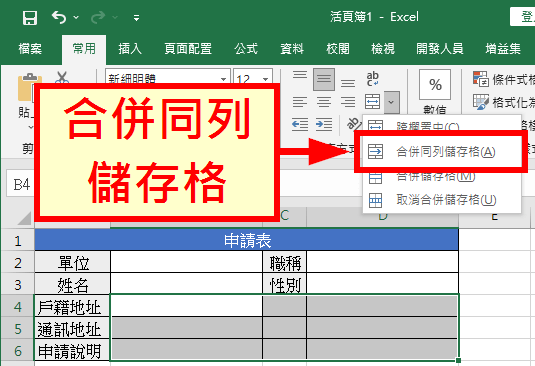Screen dimensions: 535x366
Task: Click the empty cell right of 職稱
Action: [382, 262]
